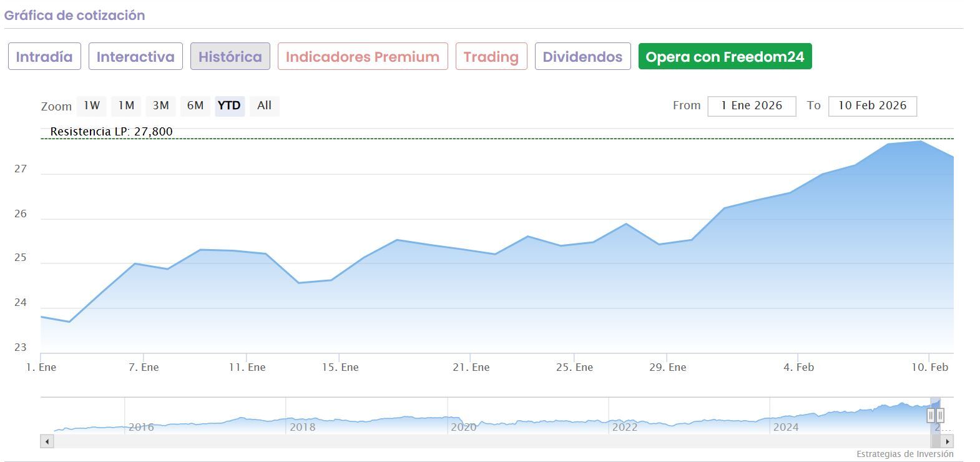Switch to the Intradía chart tab
The width and height of the screenshot is (980, 462).
pyautogui.click(x=44, y=57)
